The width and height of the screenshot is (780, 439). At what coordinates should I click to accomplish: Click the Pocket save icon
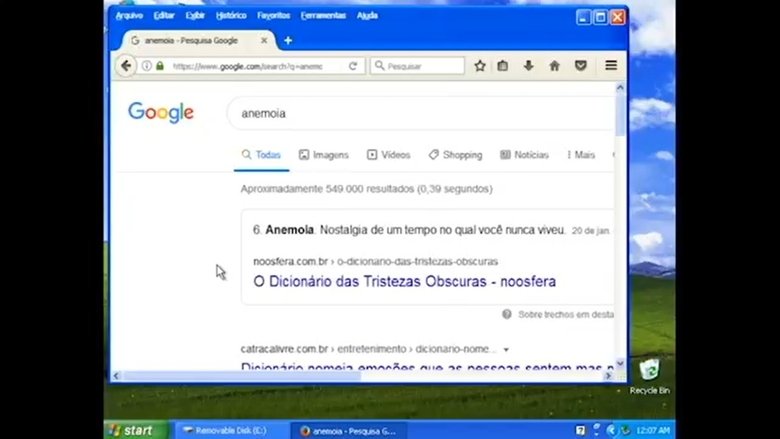580,66
